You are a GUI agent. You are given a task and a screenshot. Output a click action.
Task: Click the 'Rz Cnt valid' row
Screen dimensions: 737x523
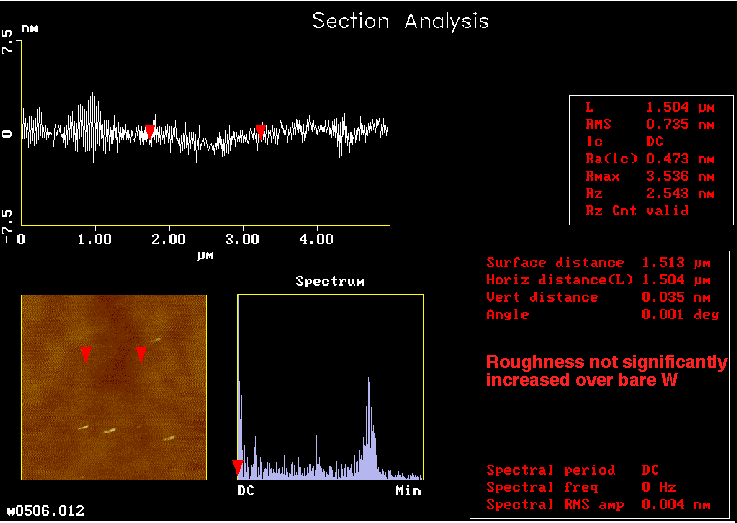(637, 211)
